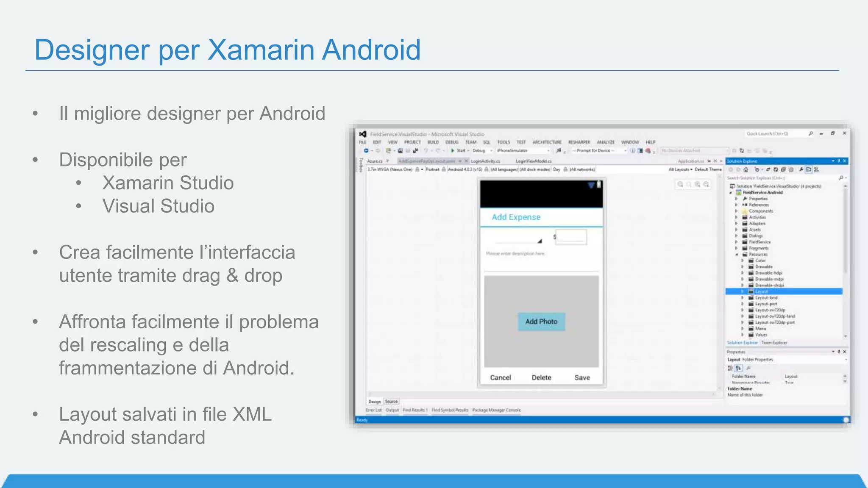The image size is (868, 488).
Task: Open the PROJECT menu
Action: click(x=412, y=142)
